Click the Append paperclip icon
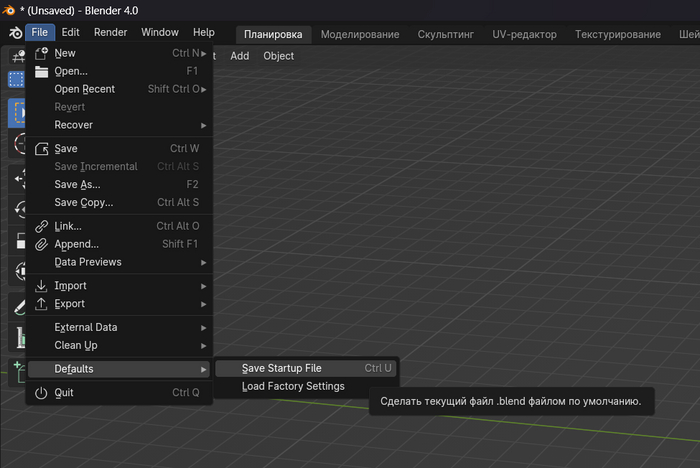Screen dimensions: 700x468 pos(41,244)
